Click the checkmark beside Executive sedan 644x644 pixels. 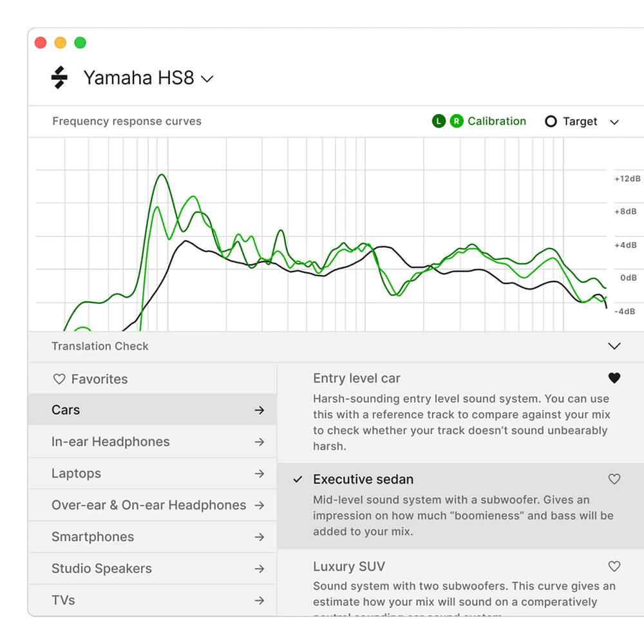(x=297, y=479)
